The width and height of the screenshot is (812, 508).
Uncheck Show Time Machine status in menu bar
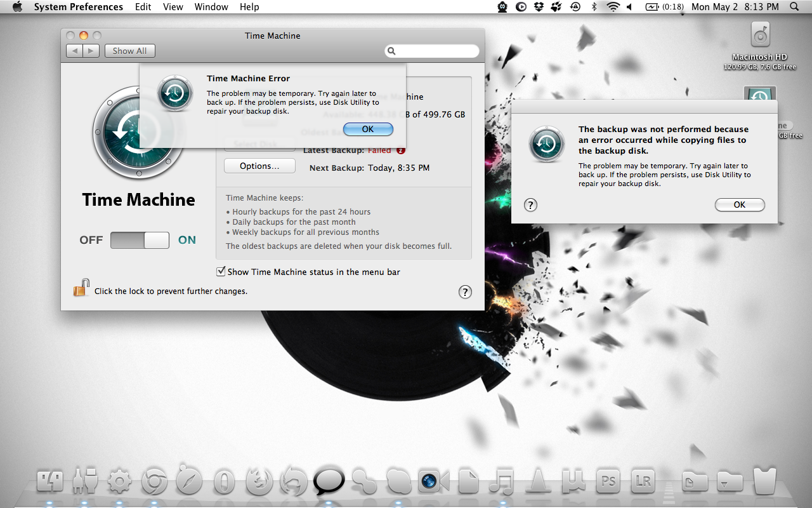pyautogui.click(x=221, y=271)
